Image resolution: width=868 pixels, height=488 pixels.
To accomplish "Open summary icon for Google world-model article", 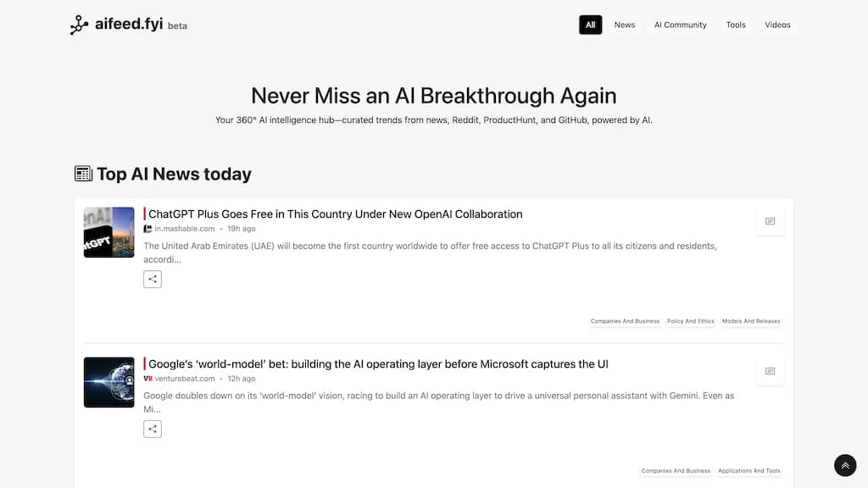I will pos(770,371).
